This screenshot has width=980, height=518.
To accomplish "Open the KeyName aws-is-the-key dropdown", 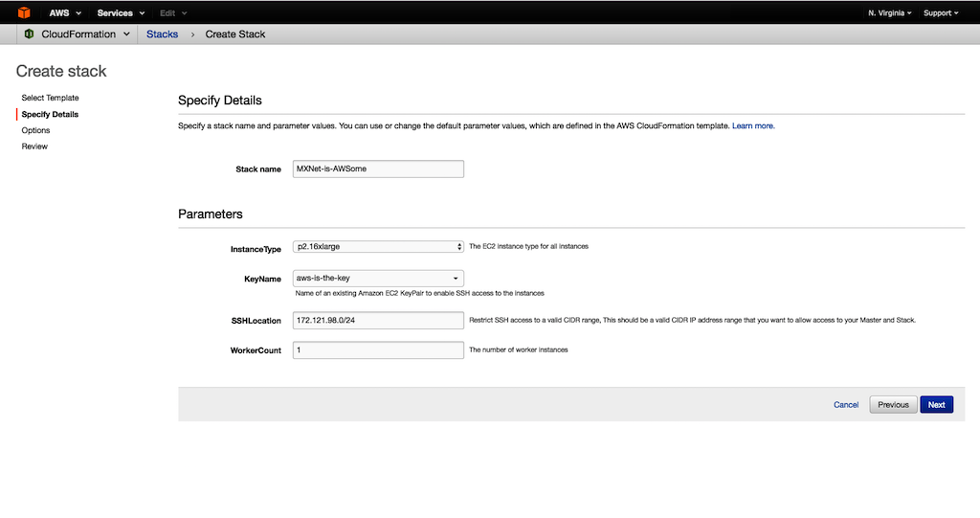I will point(378,278).
